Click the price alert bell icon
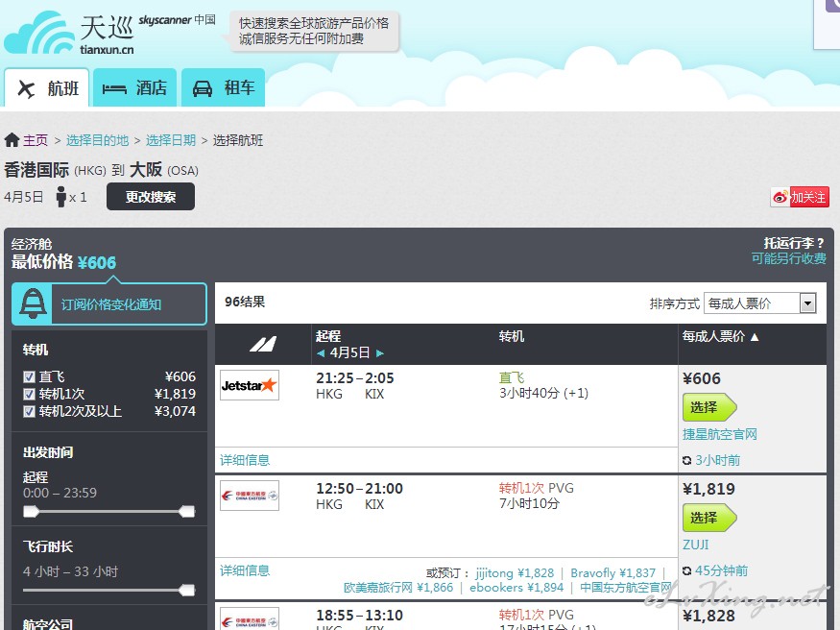 point(33,303)
